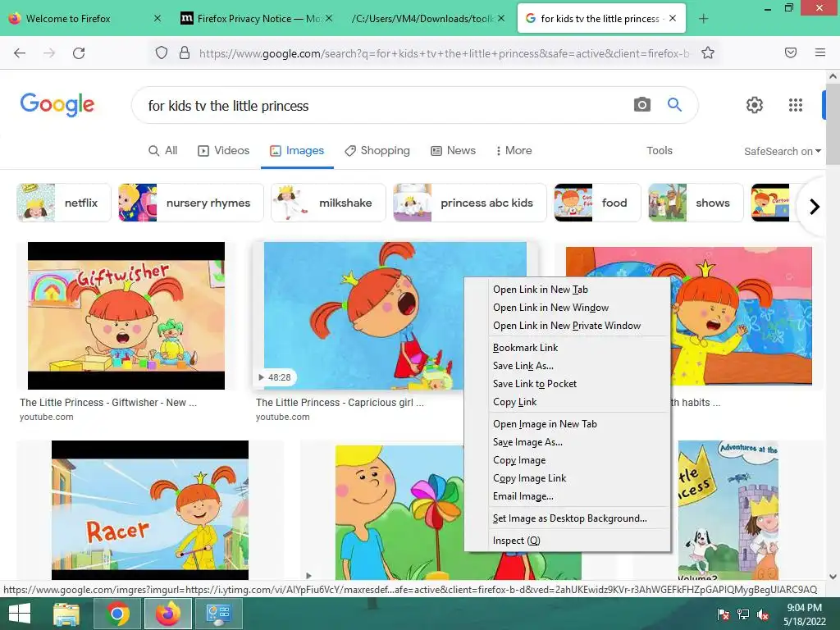Open the Save to Pocket icon
Screen dimensions: 840x630
pyautogui.click(x=791, y=52)
